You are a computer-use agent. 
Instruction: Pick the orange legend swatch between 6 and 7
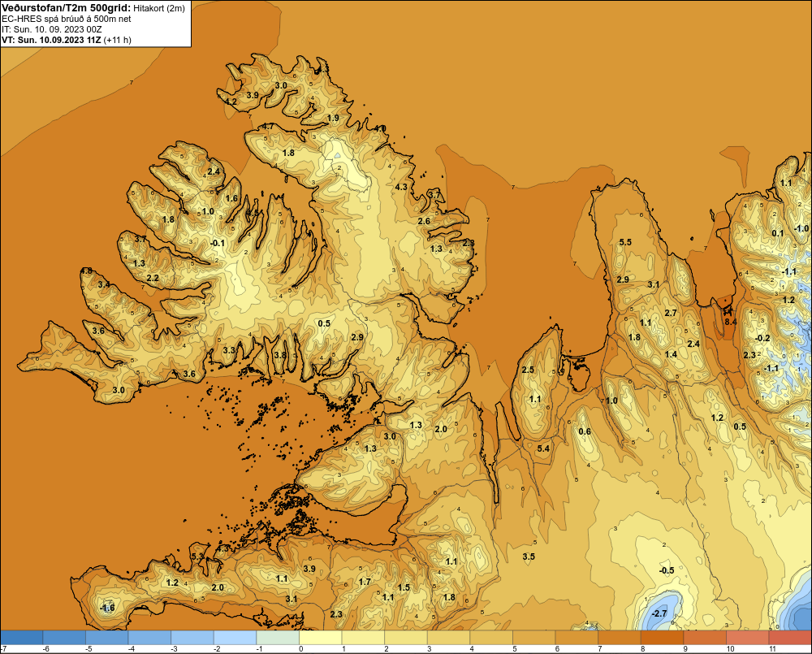577,638
